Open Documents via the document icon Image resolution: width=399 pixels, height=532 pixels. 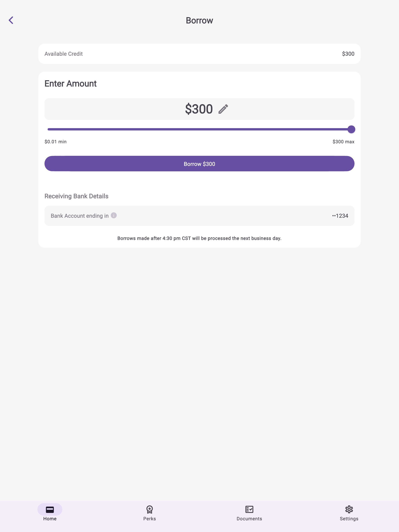(x=249, y=509)
